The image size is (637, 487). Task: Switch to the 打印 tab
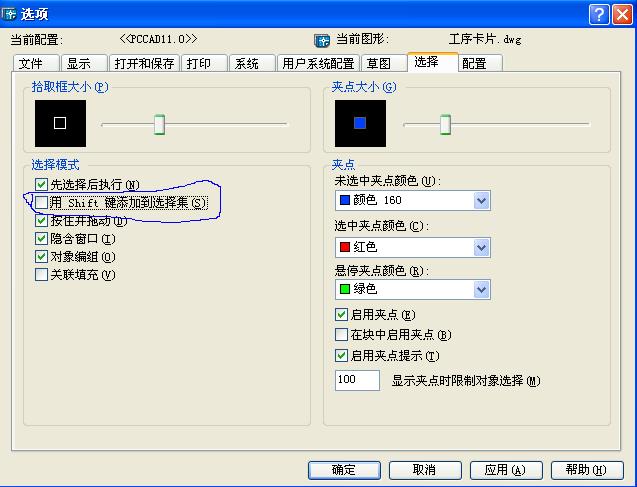point(204,64)
